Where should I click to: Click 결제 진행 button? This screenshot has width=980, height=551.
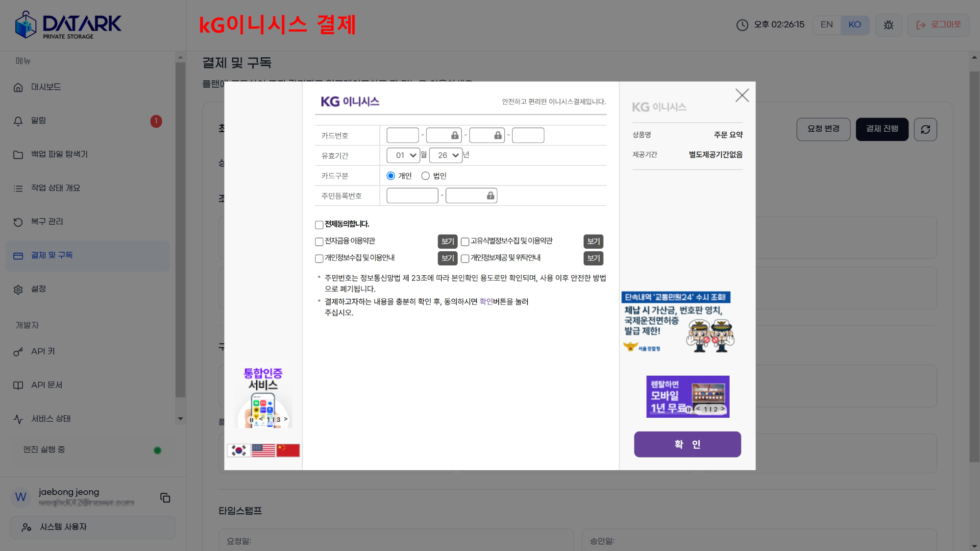[x=882, y=129]
